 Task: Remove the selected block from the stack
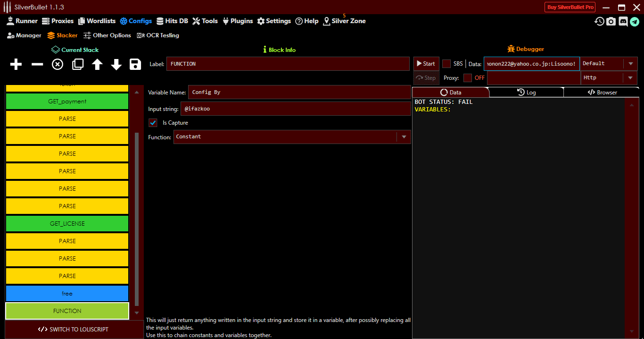(37, 64)
